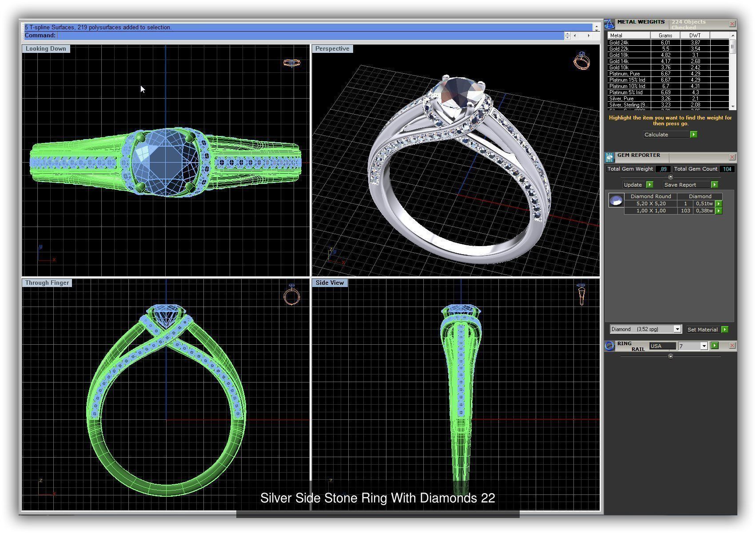The image size is (756, 534).
Task: Click the Metal column header
Action: tap(629, 36)
